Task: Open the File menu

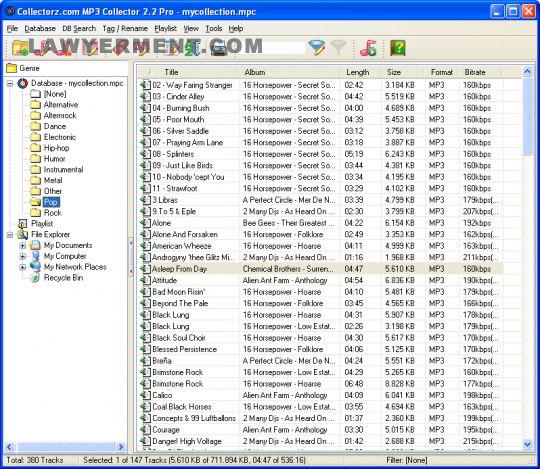Action: [x=12, y=29]
